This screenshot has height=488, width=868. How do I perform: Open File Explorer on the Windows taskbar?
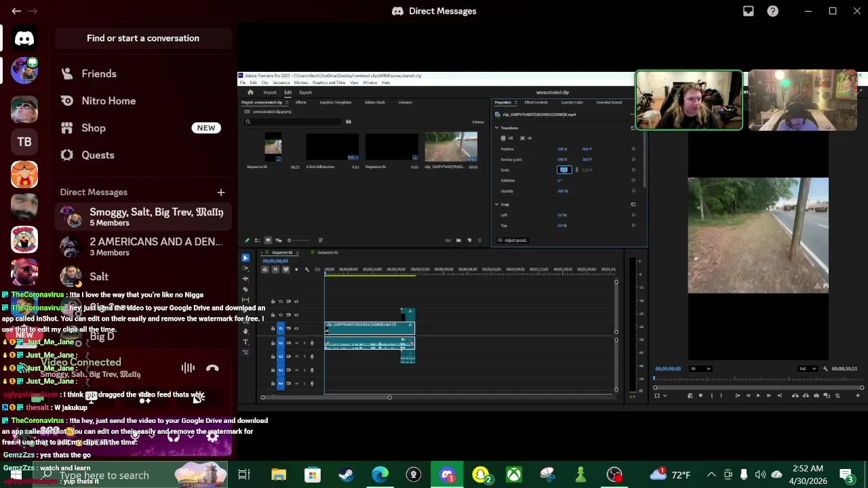[279, 474]
